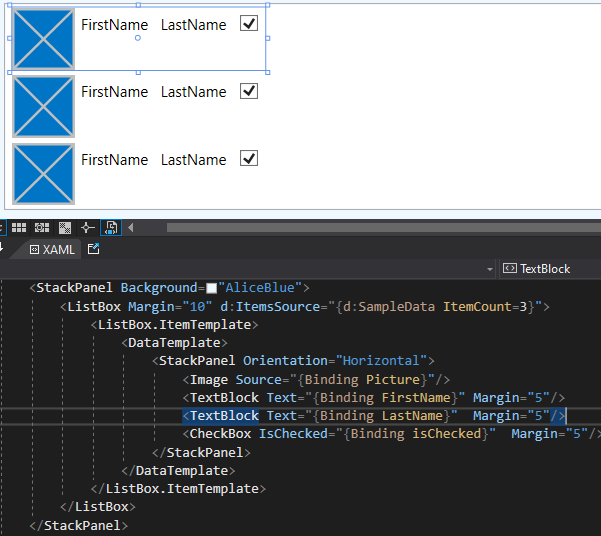Viewport: 601px width, 536px height.
Task: Click FirstName in the second list row
Action: click(x=115, y=92)
